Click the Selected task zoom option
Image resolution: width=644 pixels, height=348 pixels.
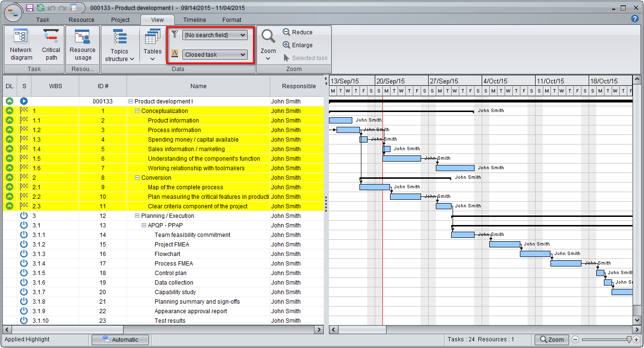(x=306, y=58)
